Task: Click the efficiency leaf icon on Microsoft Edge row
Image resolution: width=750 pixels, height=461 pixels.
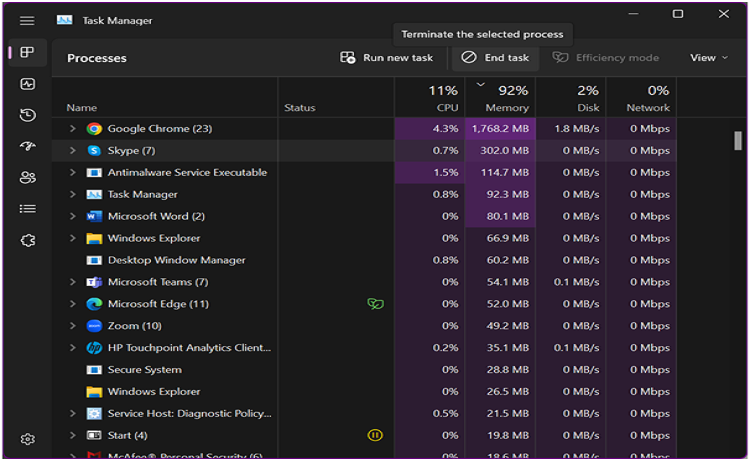Action: click(x=375, y=304)
